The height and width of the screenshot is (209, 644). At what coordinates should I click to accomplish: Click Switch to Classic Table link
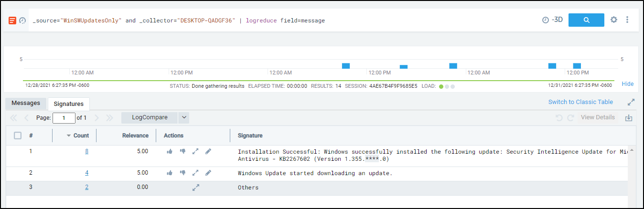(580, 102)
